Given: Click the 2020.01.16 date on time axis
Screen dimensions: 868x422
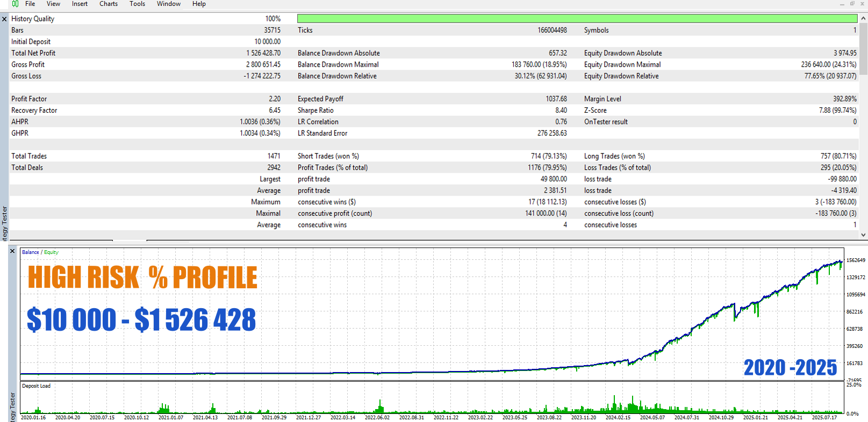Looking at the screenshot, I should pyautogui.click(x=33, y=418).
